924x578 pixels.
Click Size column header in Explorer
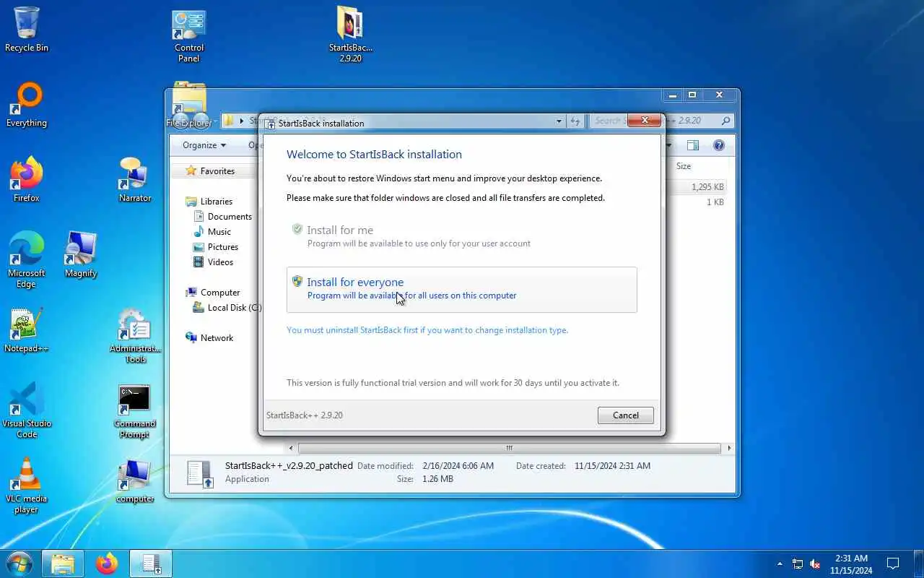(684, 166)
